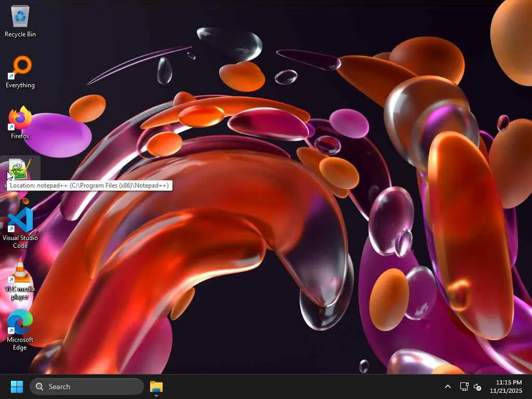Viewport: 532px width, 399px height.
Task: Open the clock showing 11:15 PM
Action: tap(506, 387)
